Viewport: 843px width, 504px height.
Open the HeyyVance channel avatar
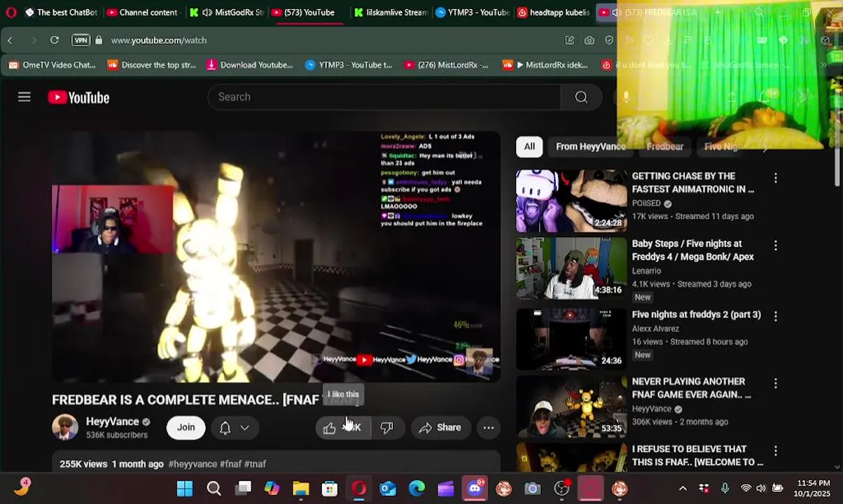coord(65,427)
